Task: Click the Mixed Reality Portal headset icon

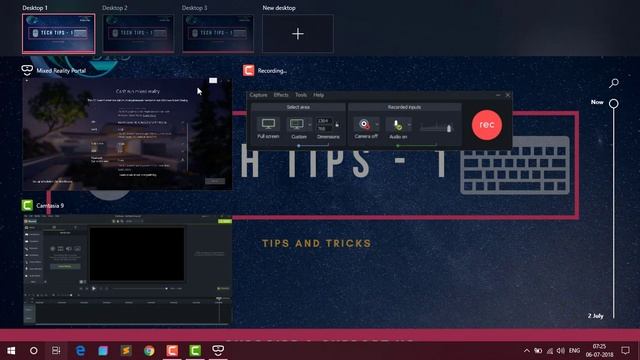Action: [27, 70]
